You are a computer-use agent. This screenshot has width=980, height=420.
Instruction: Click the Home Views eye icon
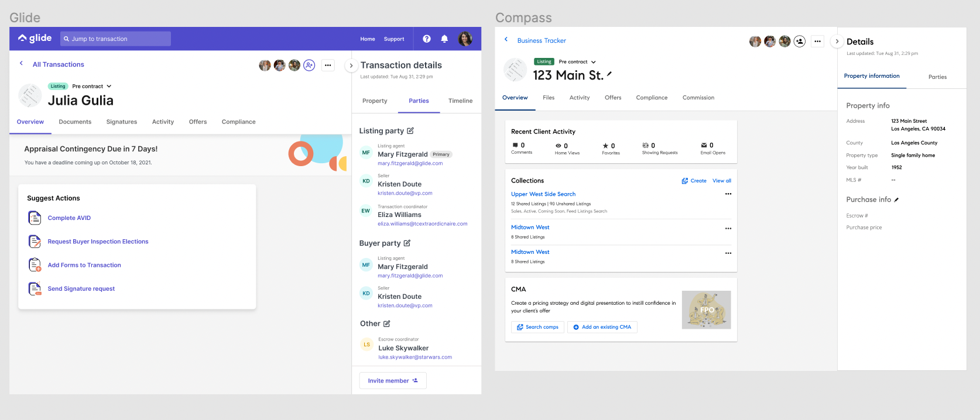[x=558, y=146]
